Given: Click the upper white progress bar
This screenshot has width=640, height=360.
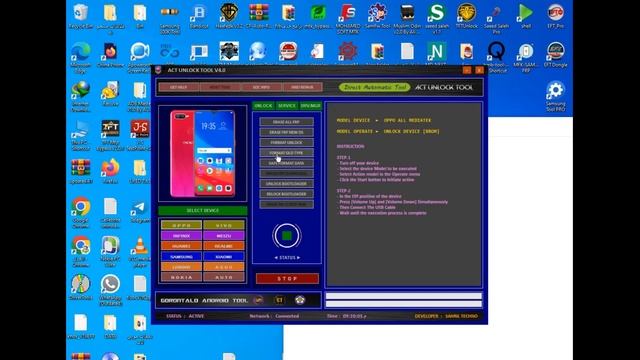Looking at the screenshot, I should 404,296.
